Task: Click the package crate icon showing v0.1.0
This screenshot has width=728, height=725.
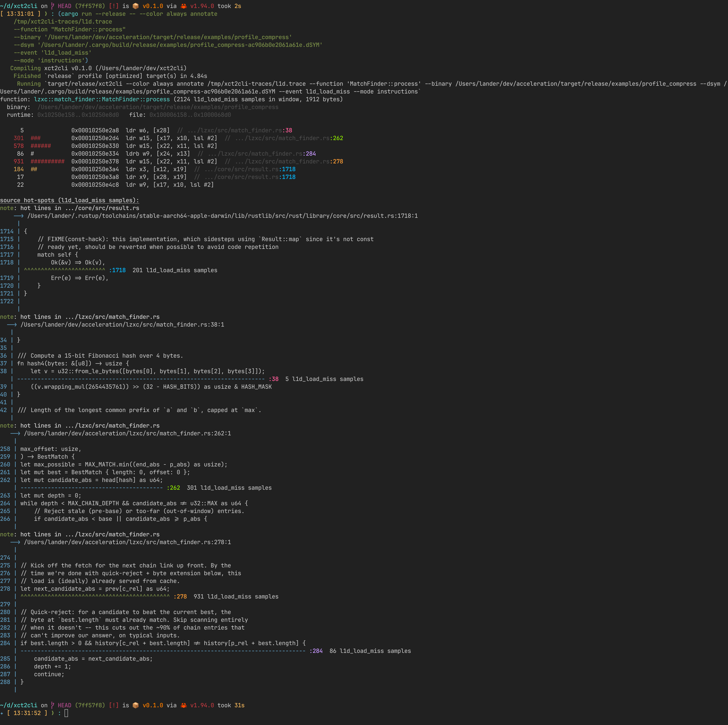Action: click(x=135, y=6)
